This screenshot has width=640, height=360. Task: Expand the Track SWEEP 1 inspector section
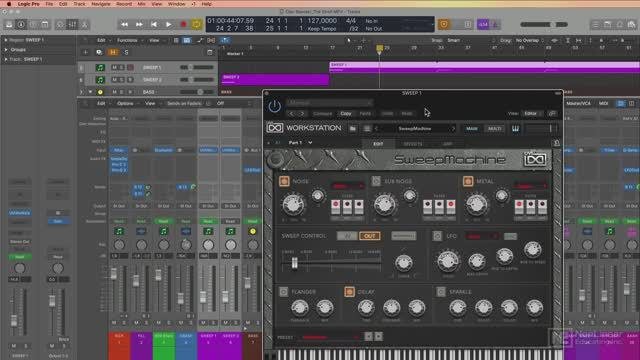click(x=6, y=59)
